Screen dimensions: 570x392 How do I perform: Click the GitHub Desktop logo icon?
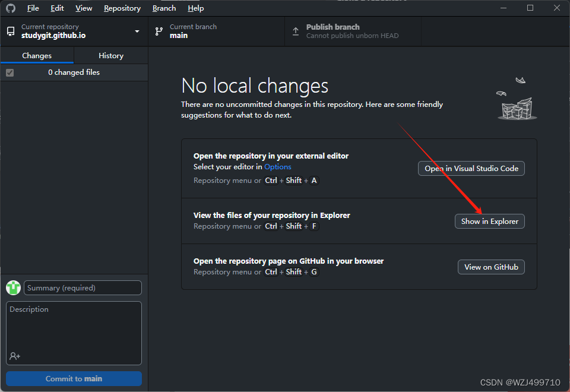tap(11, 8)
